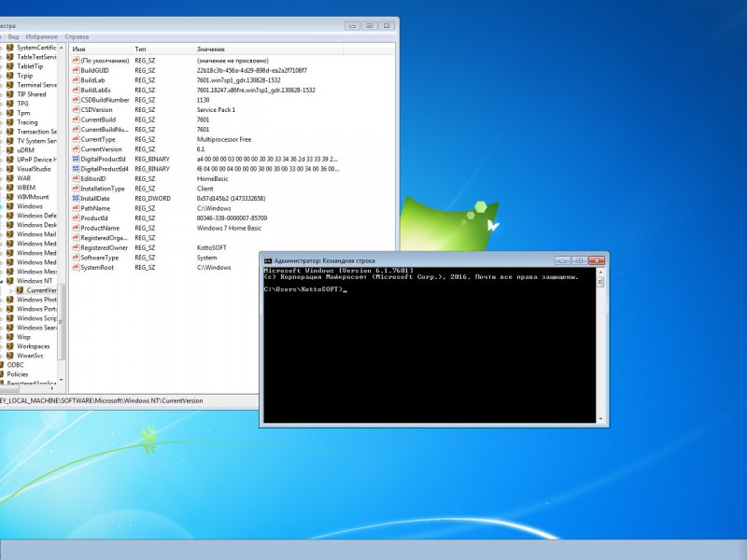747x560 pixels.
Task: Open the Вид menu
Action: click(13, 36)
